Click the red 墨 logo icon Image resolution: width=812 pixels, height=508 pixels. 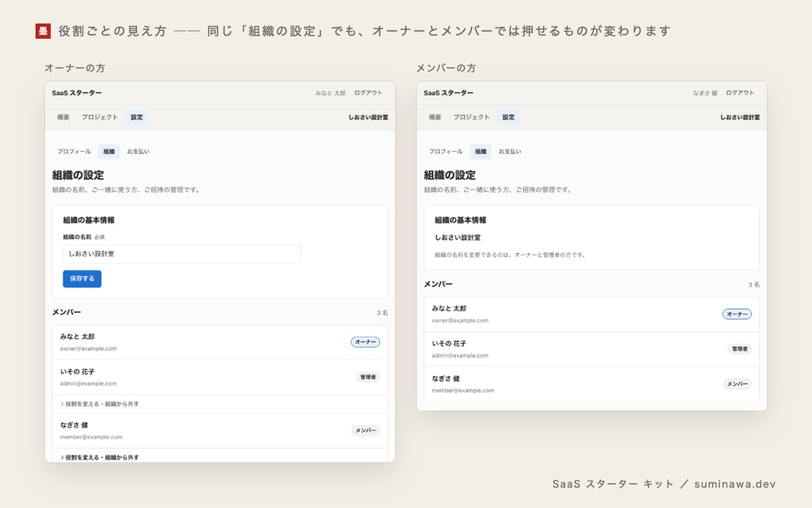(43, 31)
